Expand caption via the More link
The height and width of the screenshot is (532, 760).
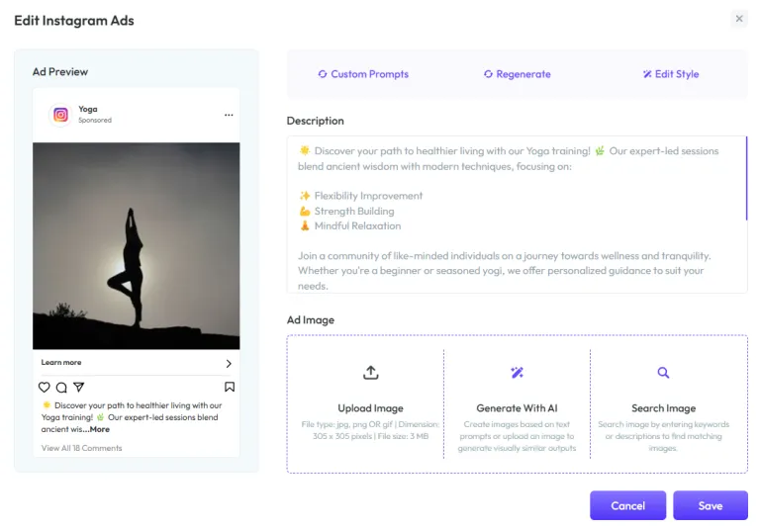99,429
